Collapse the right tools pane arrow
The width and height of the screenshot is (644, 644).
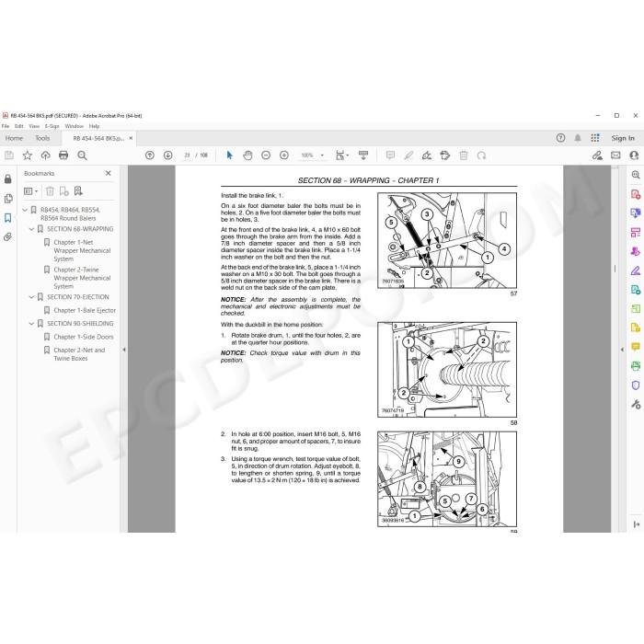coord(622,350)
